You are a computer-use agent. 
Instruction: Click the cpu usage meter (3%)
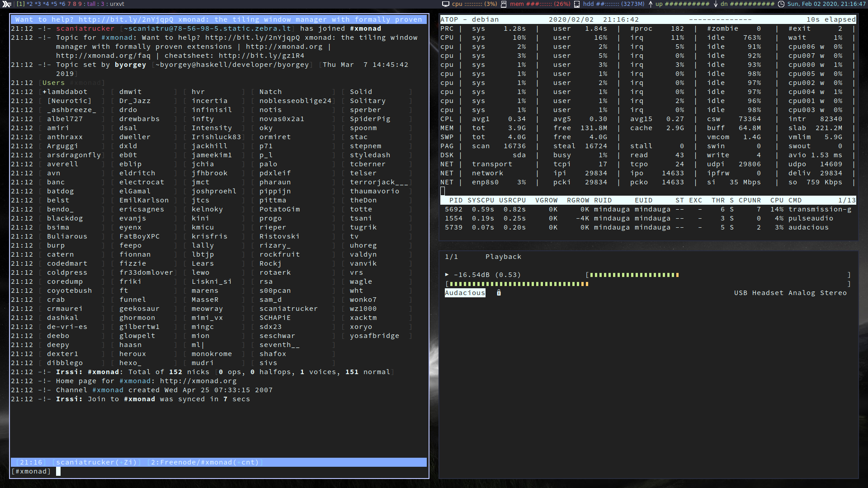tap(475, 4)
